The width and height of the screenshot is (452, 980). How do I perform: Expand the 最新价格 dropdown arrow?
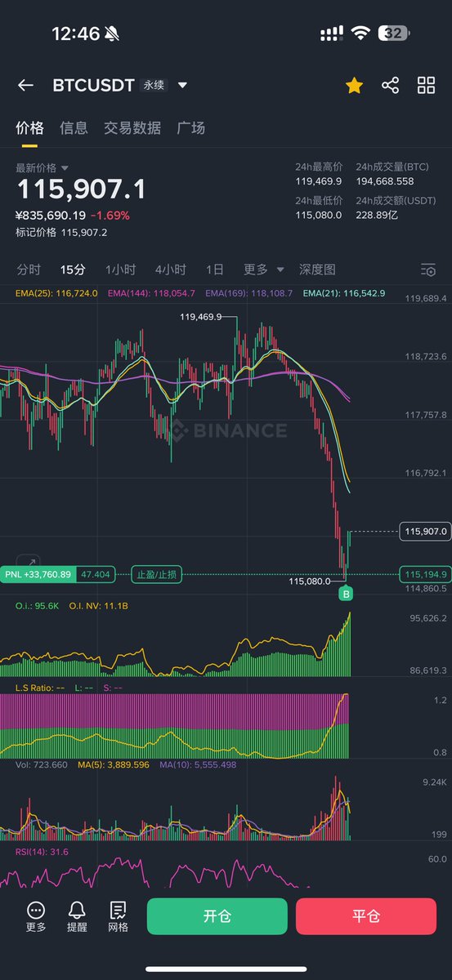65,168
